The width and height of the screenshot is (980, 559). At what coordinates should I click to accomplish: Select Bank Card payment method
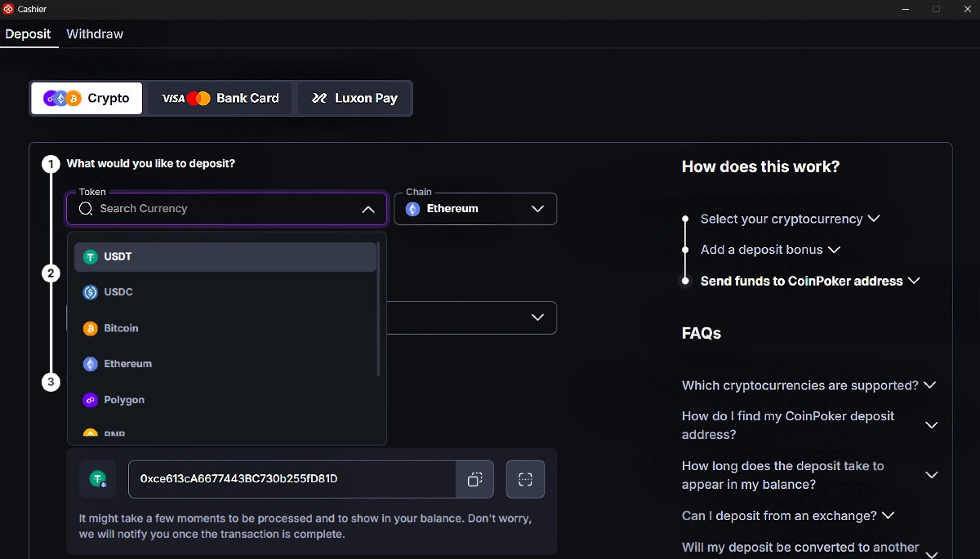(220, 98)
